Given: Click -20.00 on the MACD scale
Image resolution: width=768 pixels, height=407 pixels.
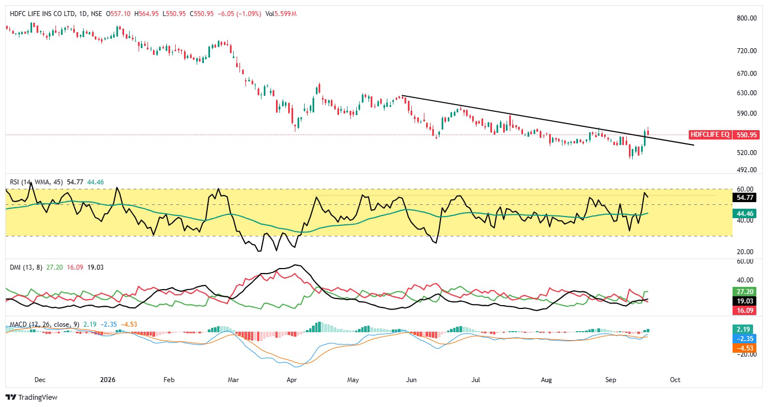Looking at the screenshot, I should point(747,355).
